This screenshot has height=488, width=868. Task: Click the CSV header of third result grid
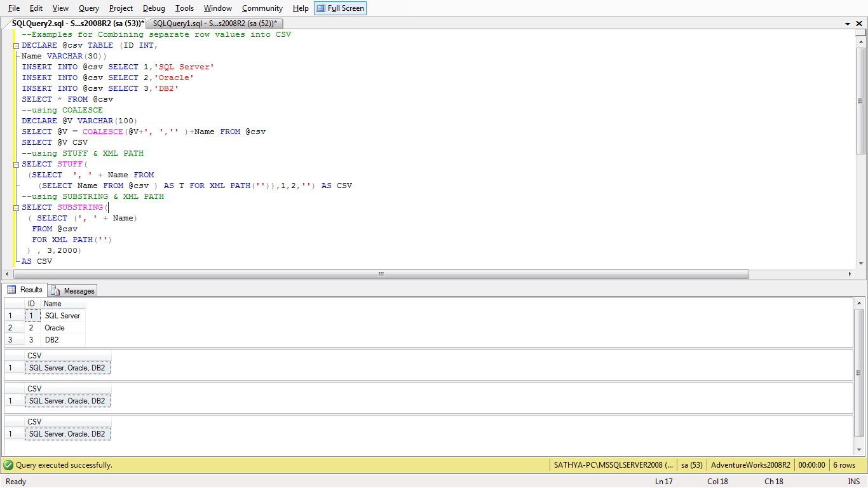coord(67,389)
